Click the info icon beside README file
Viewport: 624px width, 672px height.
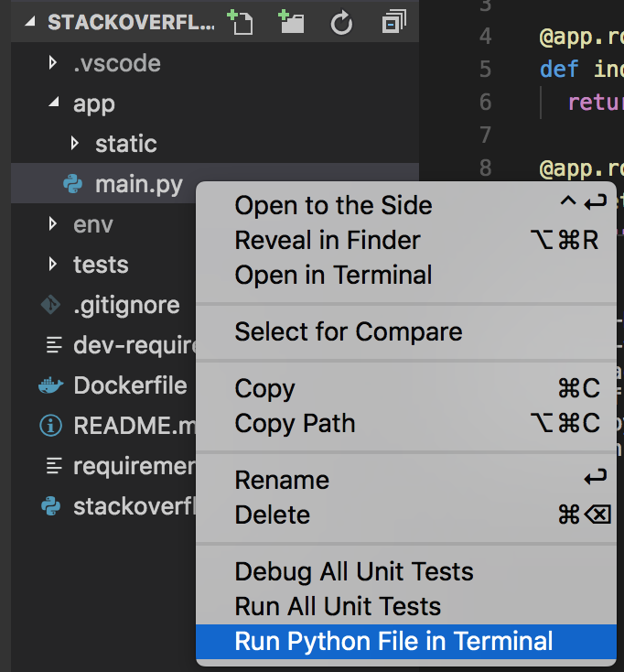pyautogui.click(x=50, y=426)
